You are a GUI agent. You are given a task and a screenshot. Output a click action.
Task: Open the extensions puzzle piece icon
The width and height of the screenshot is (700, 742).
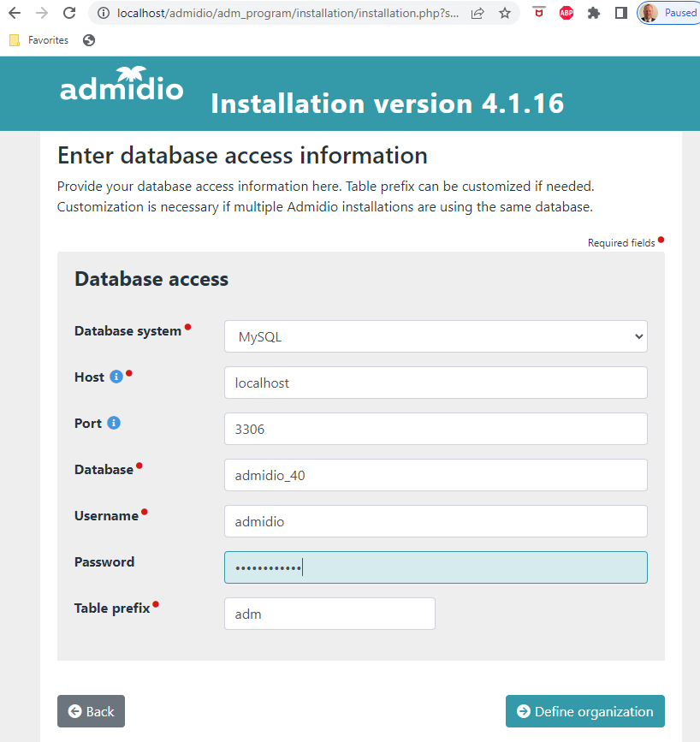pyautogui.click(x=593, y=12)
